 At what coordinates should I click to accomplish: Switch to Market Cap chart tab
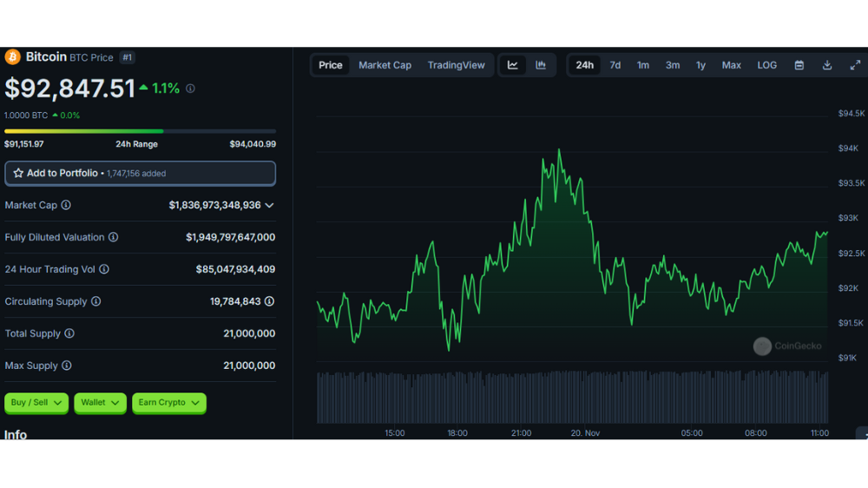385,65
